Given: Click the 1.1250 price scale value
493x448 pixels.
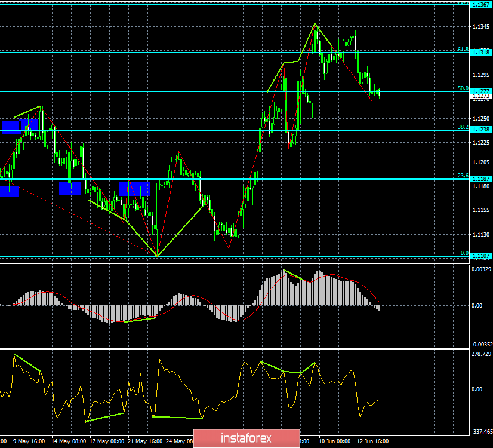Looking at the screenshot, I should tap(482, 119).
